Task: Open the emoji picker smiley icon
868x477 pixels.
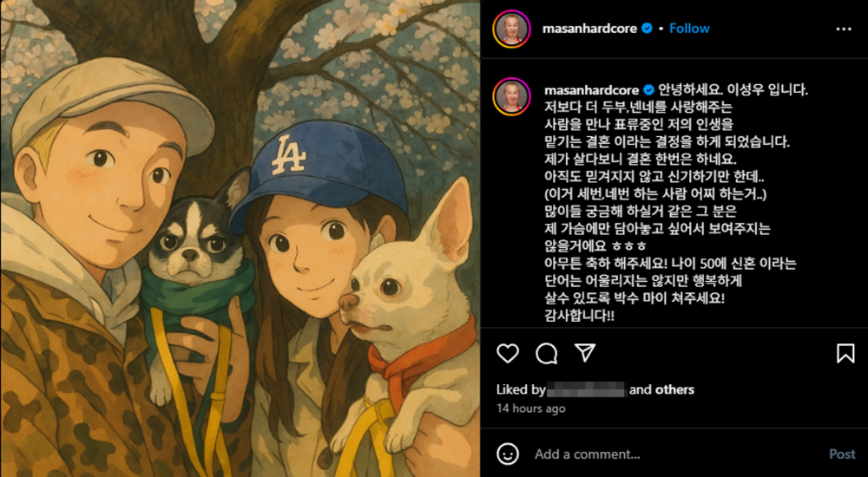Action: 508,454
